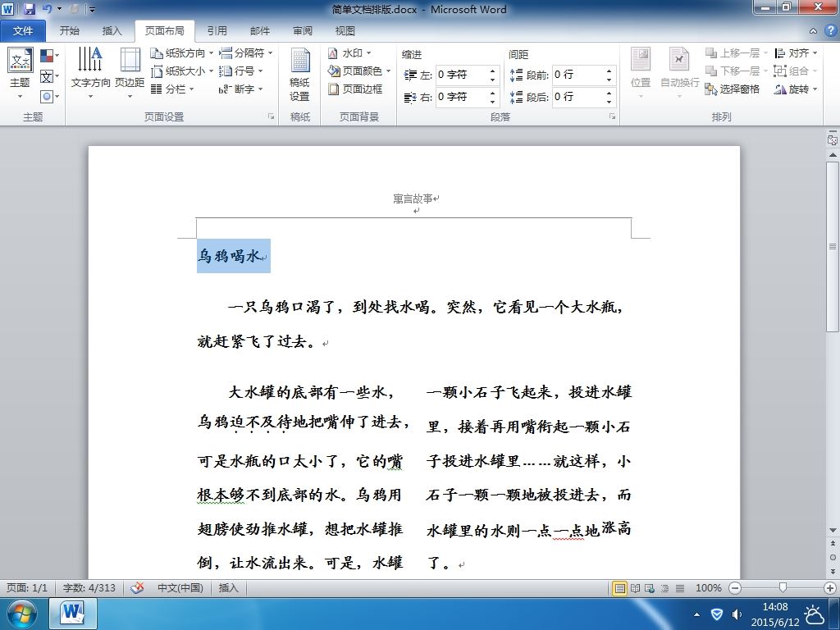Open theme colors dropdown
Image resolution: width=840 pixels, height=630 pixels.
[x=49, y=55]
